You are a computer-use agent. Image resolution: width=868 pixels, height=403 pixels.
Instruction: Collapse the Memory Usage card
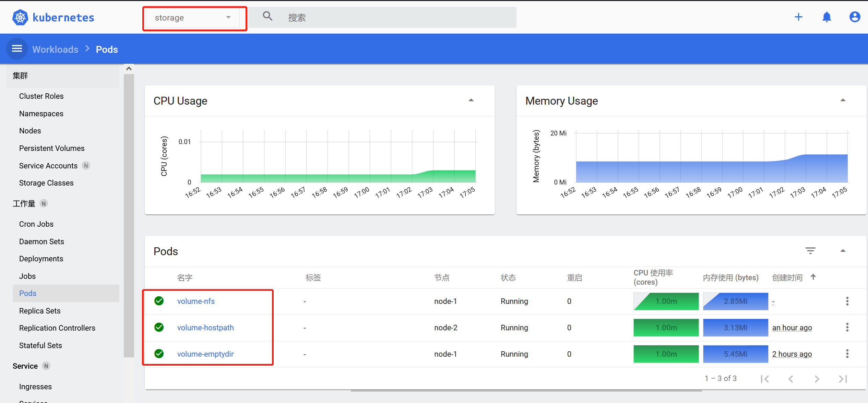click(x=843, y=100)
